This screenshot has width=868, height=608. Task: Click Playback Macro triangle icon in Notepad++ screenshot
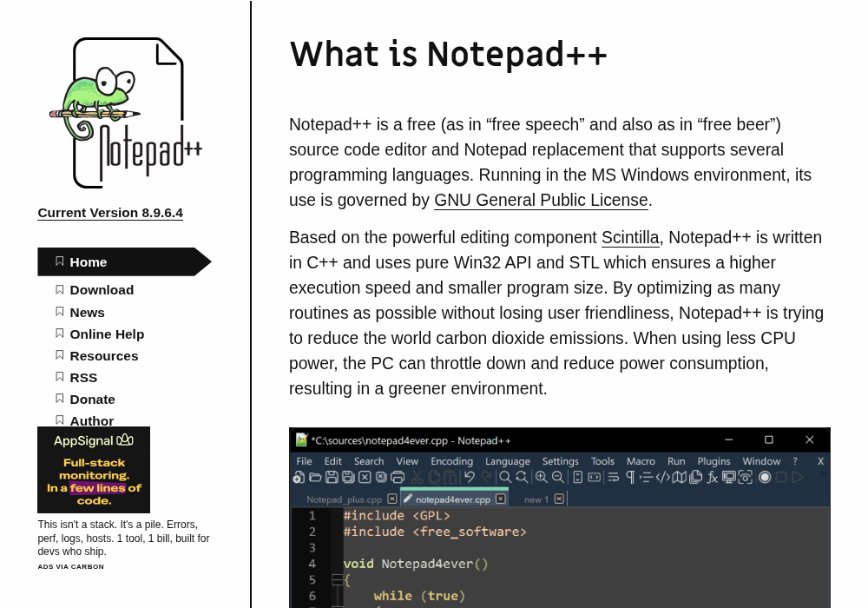coord(797,478)
